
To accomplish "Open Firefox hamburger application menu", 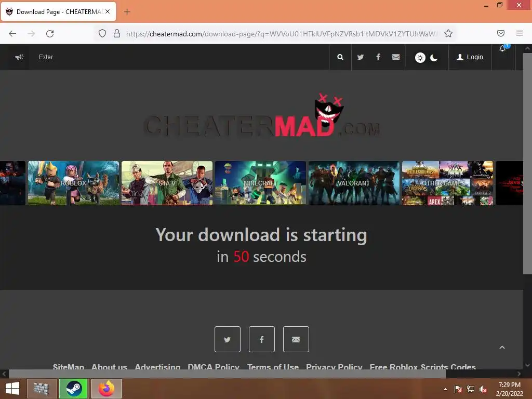I will click(519, 33).
